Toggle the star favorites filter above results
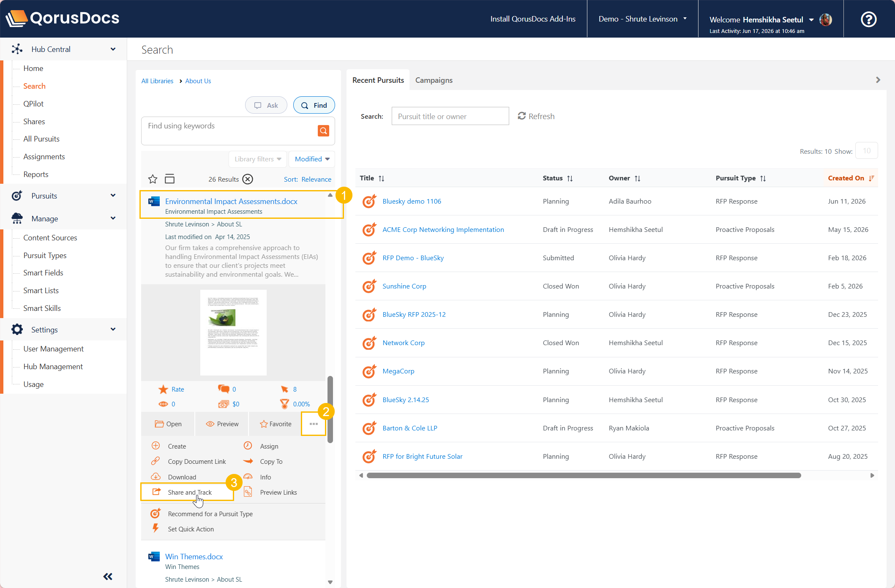 (153, 179)
